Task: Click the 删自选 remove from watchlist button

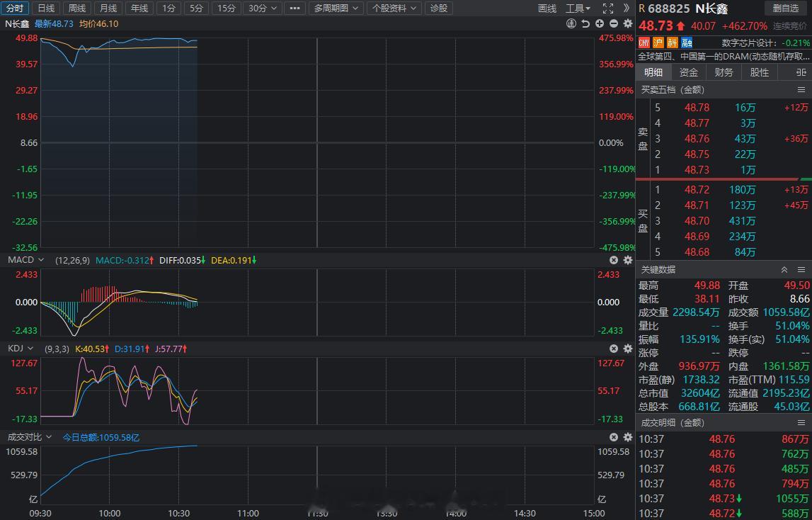Action: [x=786, y=9]
